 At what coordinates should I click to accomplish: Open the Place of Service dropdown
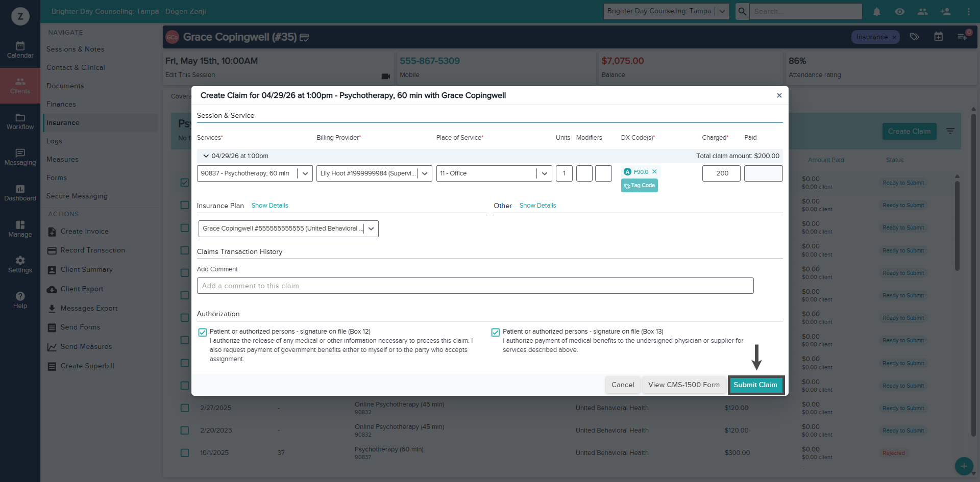[x=494, y=173]
